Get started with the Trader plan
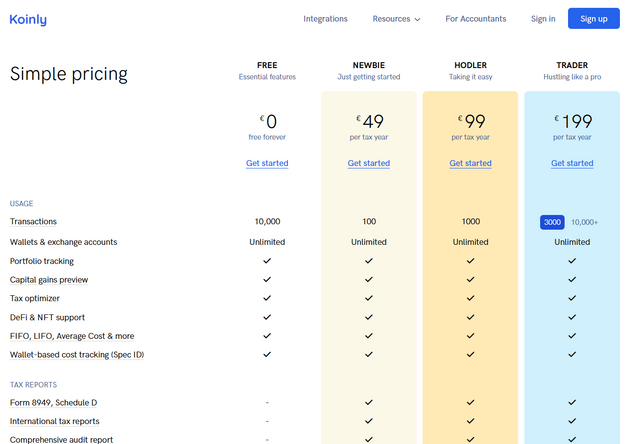Screen dimensions: 640x444 coord(572,163)
